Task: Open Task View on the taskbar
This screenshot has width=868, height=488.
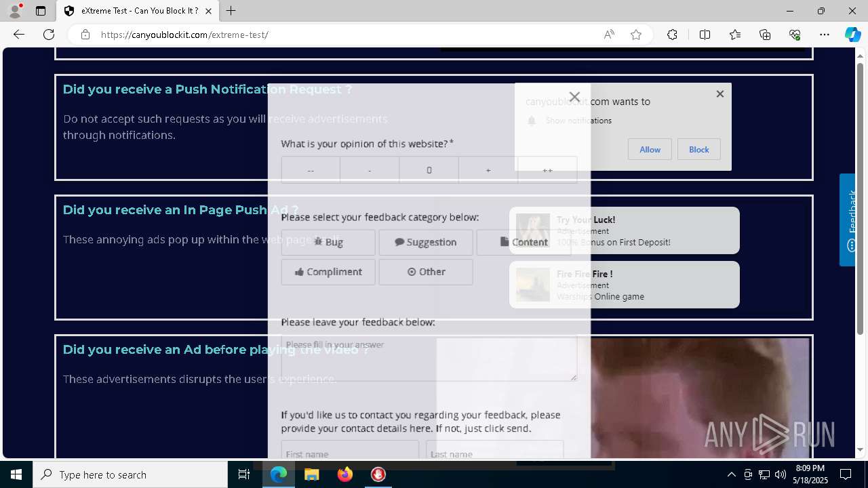Action: 244,474
